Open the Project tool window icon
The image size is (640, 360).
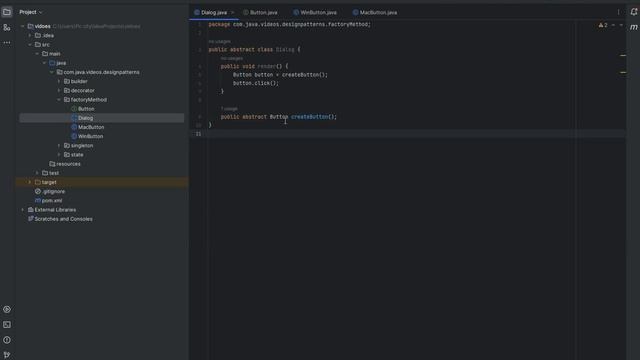click(x=7, y=12)
